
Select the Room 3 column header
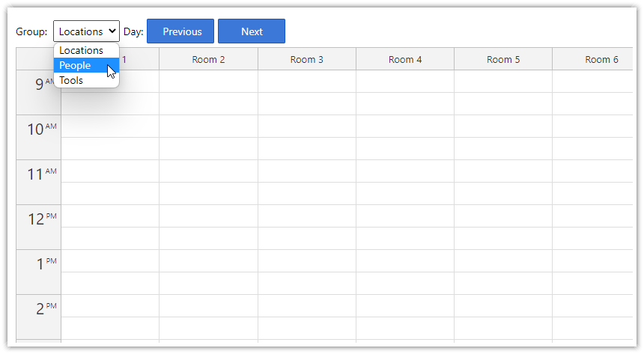point(307,59)
